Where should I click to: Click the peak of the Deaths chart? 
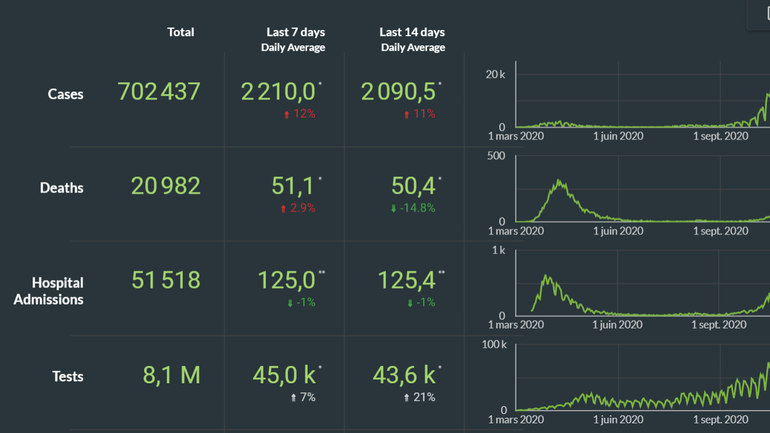(560, 182)
